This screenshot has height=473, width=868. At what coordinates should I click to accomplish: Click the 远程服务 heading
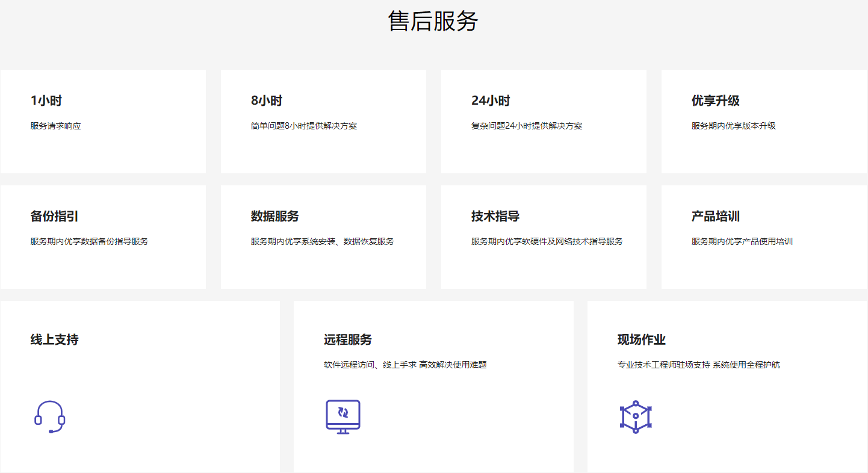pos(347,339)
